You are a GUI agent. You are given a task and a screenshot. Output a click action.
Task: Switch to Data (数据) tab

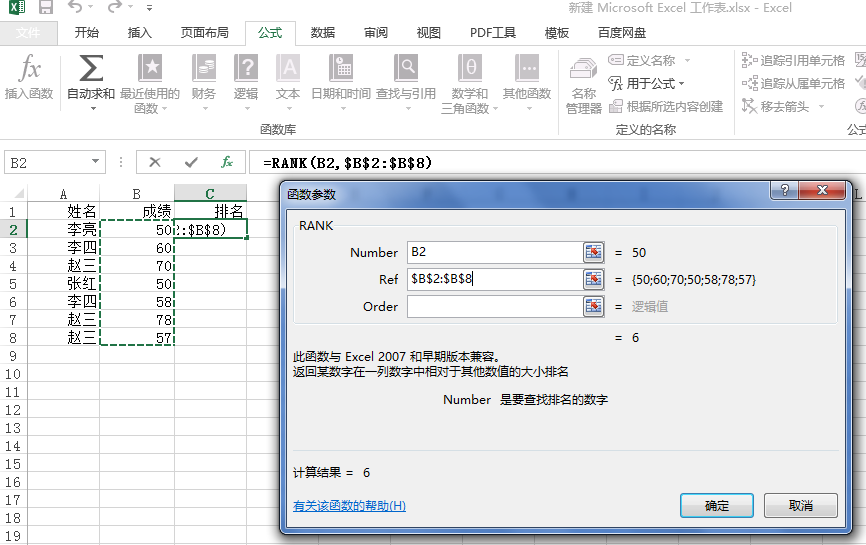coord(323,33)
